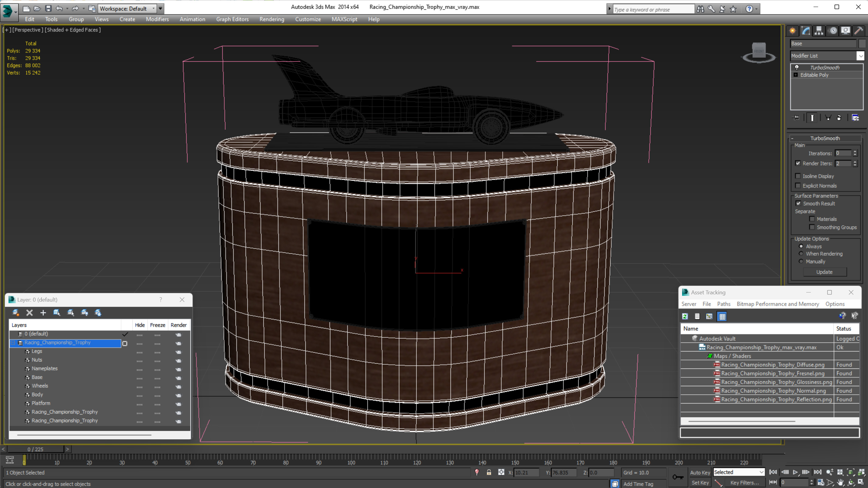
Task: Click table view icon in Asset Tracking
Action: 722,316
